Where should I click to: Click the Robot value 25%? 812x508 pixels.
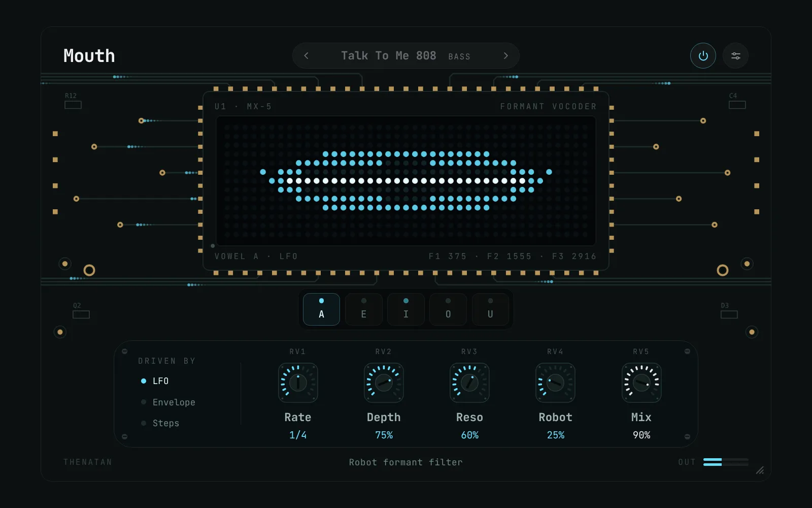[555, 435]
